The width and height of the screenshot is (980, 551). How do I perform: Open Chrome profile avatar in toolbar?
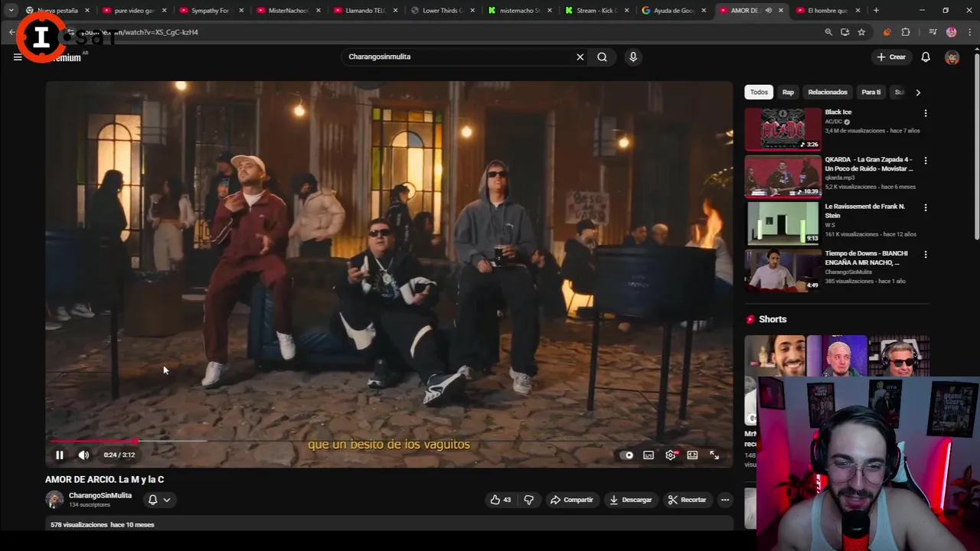[x=951, y=32]
